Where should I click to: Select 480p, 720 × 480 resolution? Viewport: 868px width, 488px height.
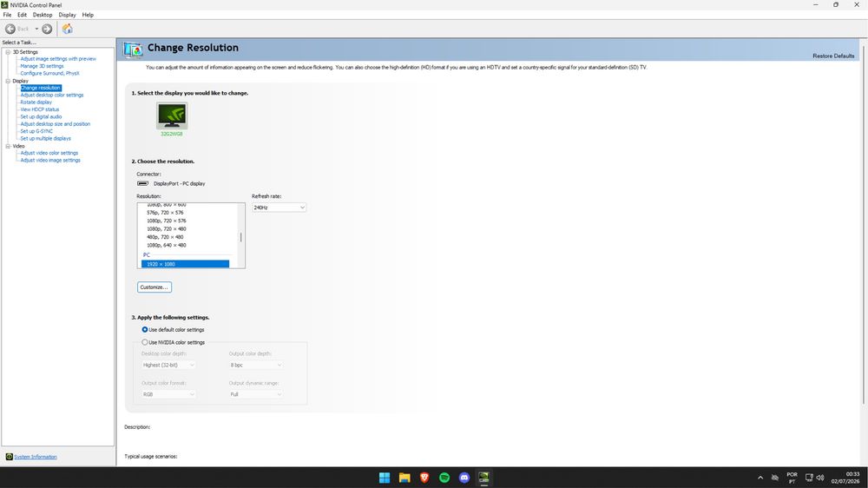click(x=165, y=237)
